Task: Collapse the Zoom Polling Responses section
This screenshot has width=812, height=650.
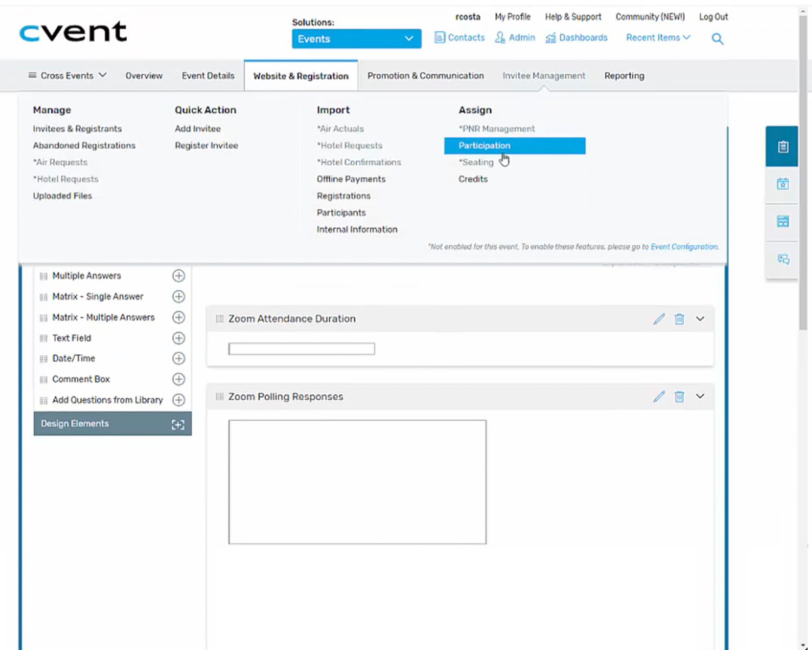Action: click(700, 396)
